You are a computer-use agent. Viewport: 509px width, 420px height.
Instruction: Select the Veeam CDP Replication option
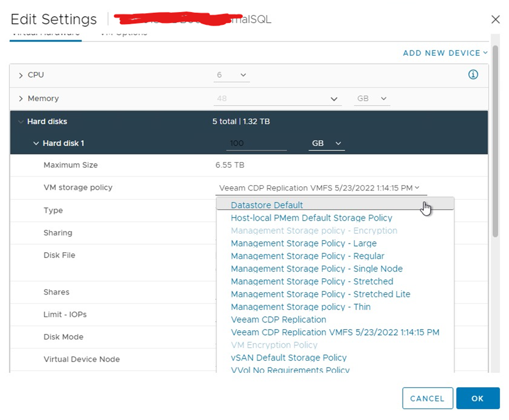point(278,319)
